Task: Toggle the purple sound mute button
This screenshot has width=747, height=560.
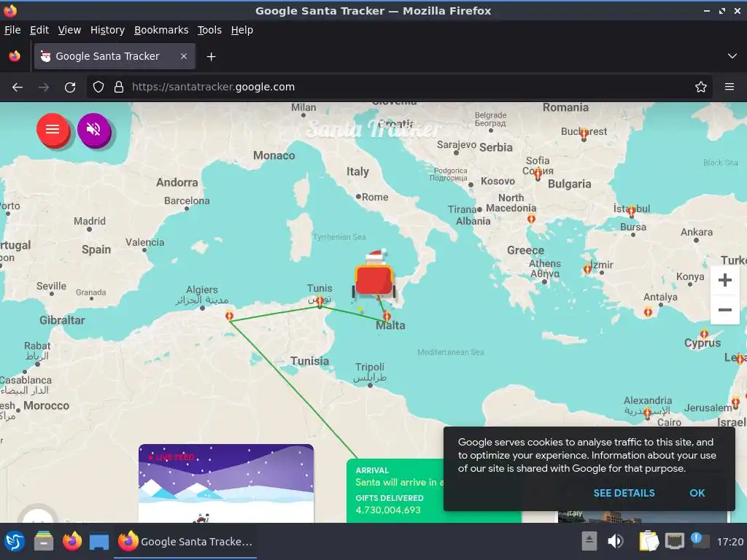Action: point(94,129)
